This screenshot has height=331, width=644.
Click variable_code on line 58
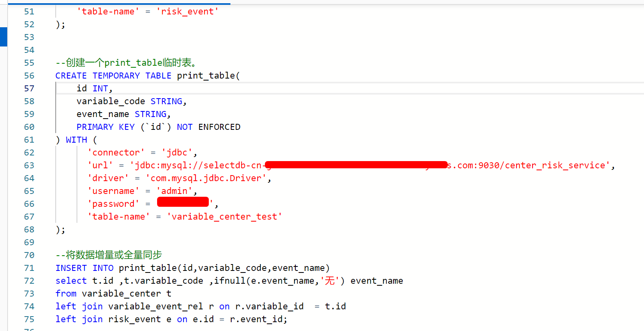111,101
